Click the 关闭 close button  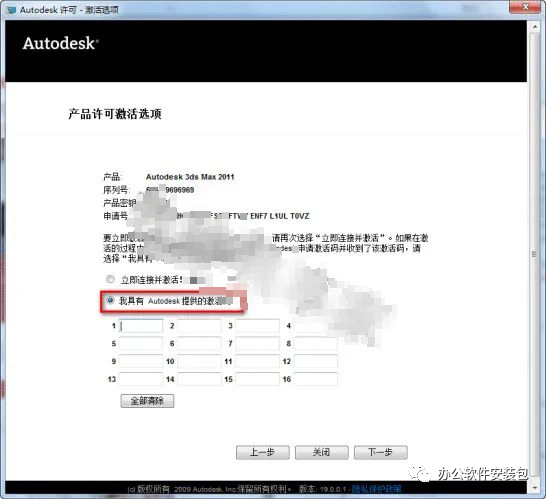pyautogui.click(x=321, y=452)
